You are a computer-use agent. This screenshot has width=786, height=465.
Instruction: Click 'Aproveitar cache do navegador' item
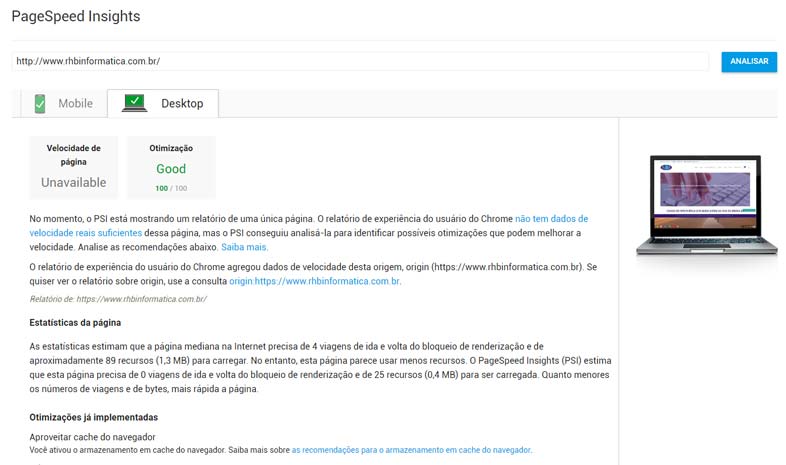[x=94, y=438]
